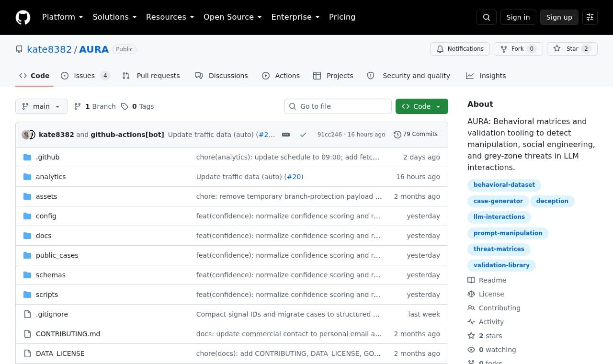This screenshot has height=364, width=613.
Task: Click the Activity pulse icon
Action: (x=471, y=322)
